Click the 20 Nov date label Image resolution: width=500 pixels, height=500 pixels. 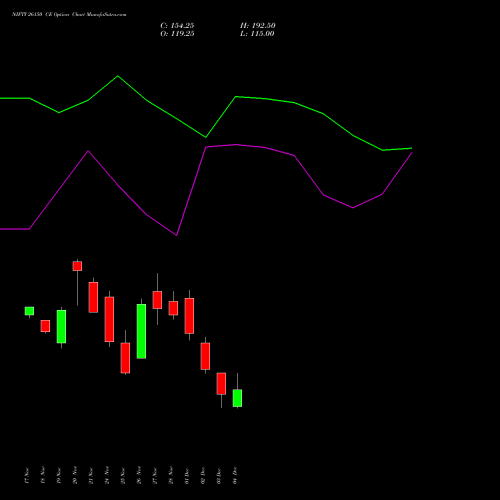tap(75, 475)
